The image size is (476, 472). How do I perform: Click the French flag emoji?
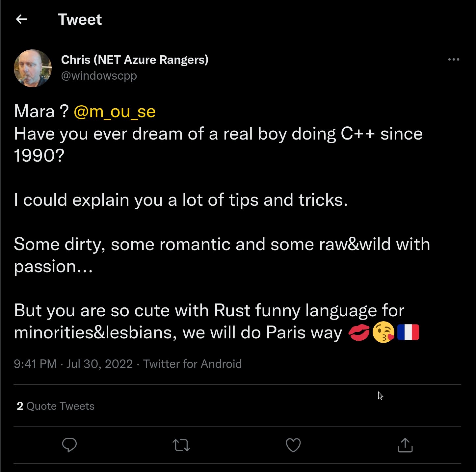tap(408, 332)
